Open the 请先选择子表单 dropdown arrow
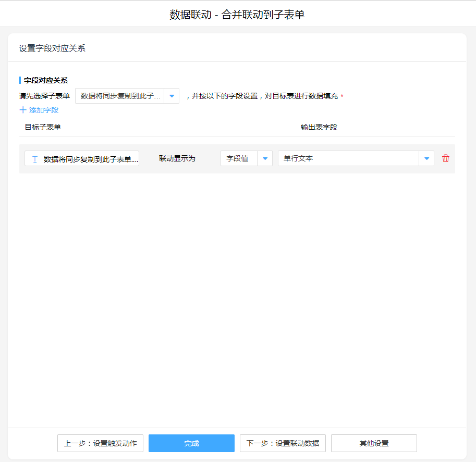 [172, 96]
